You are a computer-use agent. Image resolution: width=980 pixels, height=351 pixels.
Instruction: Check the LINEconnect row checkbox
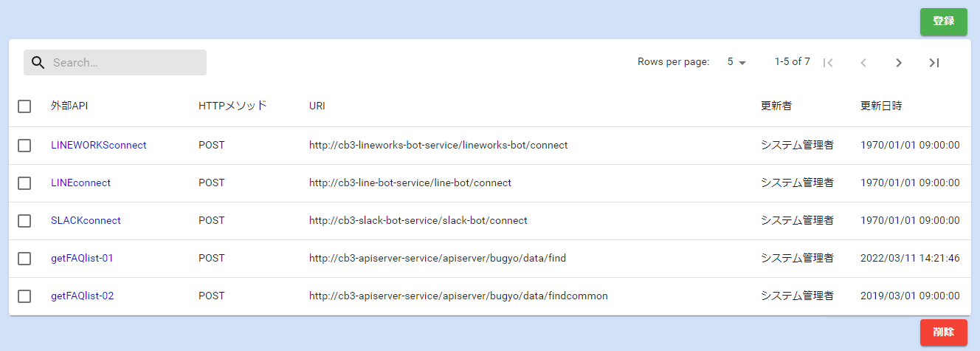(24, 183)
